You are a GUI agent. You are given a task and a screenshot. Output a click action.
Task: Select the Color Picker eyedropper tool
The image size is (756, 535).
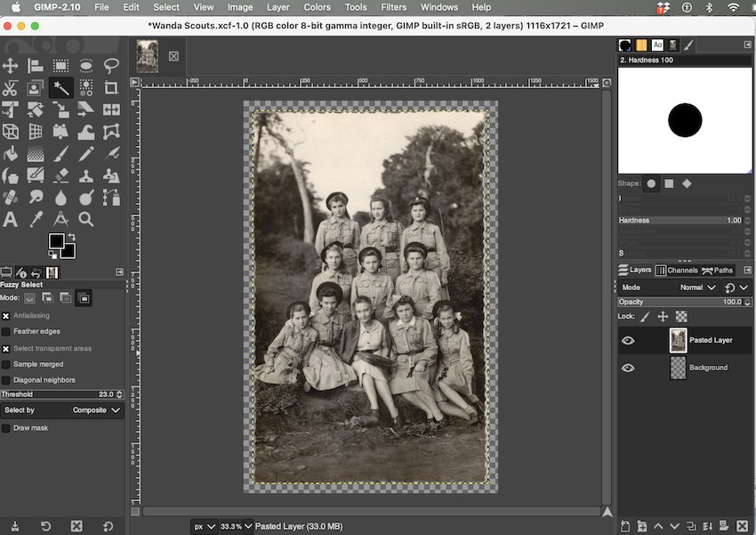pos(36,219)
